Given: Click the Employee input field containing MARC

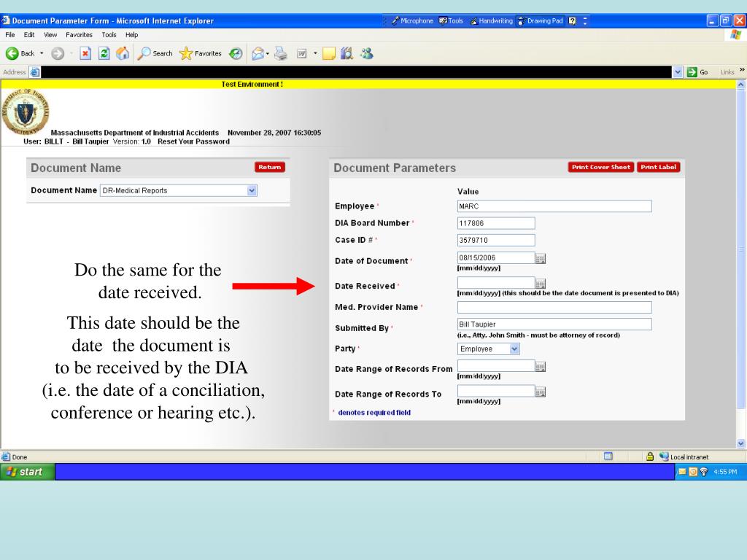Looking at the screenshot, I should [554, 206].
